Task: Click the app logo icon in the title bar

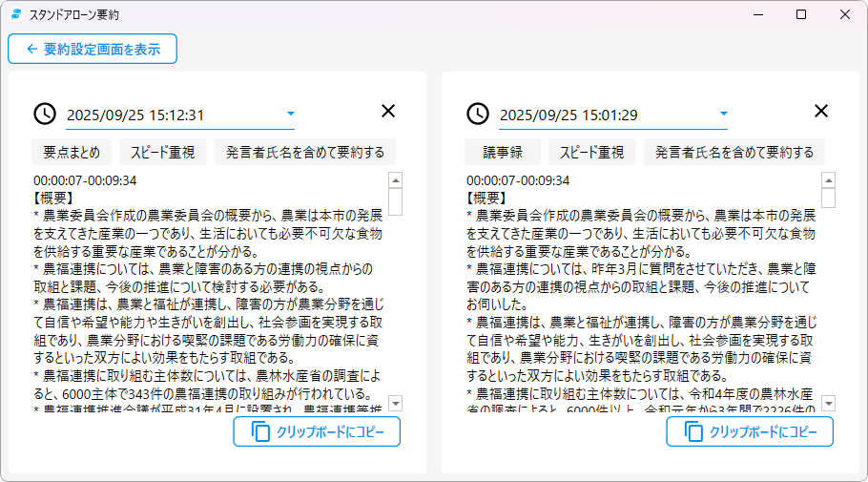Action: 16,14
